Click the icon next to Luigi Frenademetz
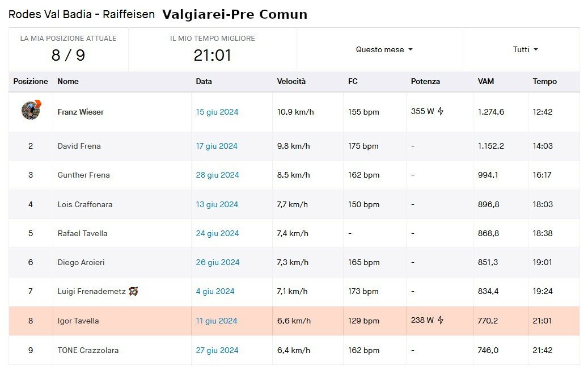 click(133, 291)
